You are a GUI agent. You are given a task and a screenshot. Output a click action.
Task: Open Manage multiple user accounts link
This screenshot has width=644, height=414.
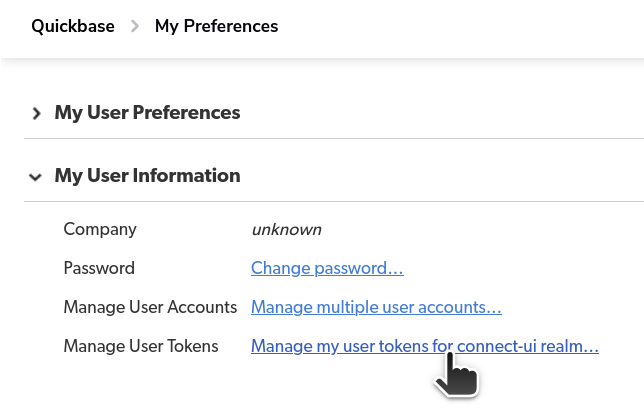coord(376,307)
